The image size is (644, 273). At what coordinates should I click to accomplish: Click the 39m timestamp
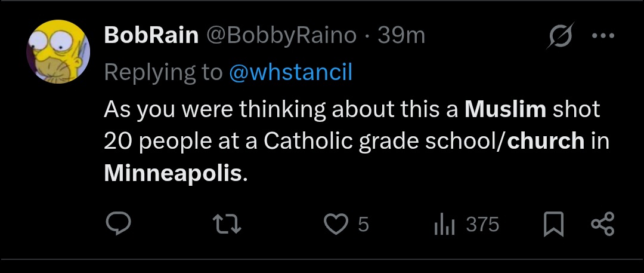tap(401, 36)
